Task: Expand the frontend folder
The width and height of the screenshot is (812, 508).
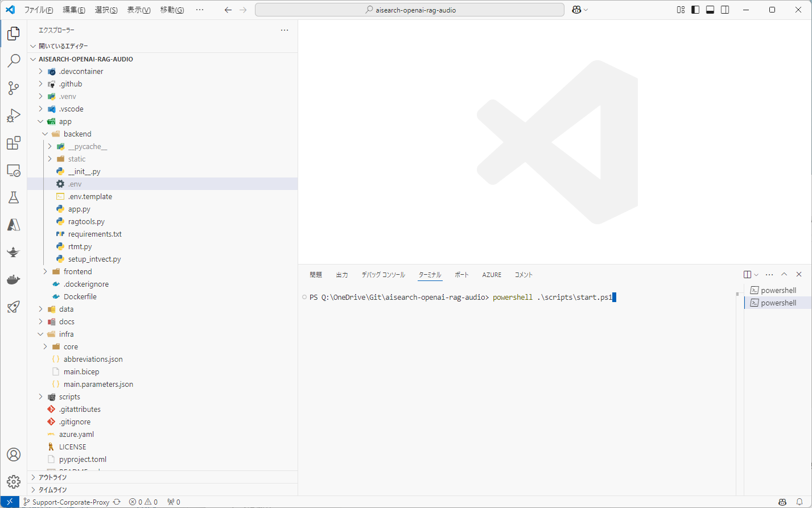Action: tap(45, 271)
